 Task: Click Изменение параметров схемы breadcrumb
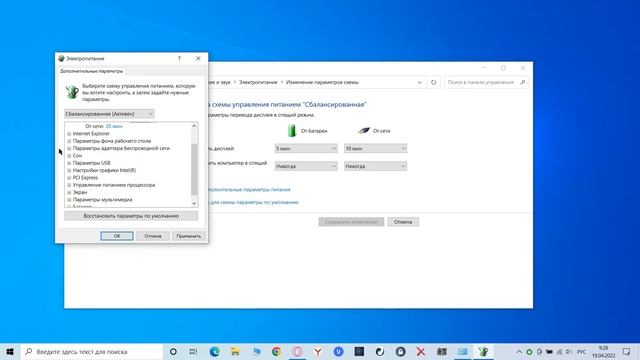tap(322, 82)
